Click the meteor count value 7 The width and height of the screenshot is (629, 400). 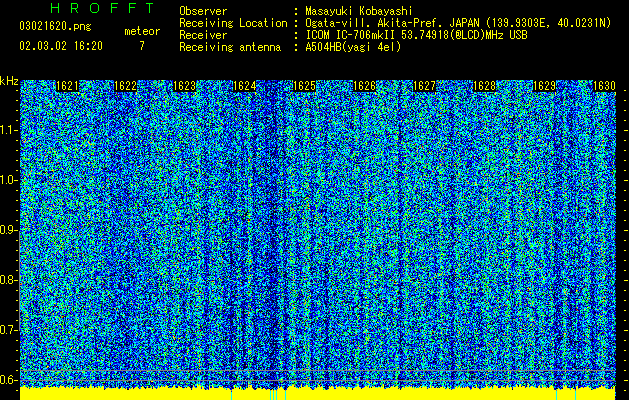point(142,46)
